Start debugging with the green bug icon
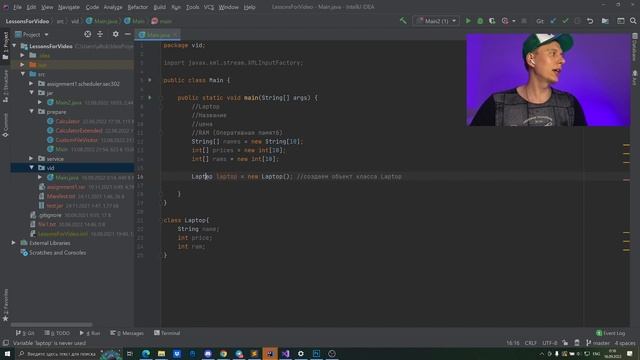 click(x=480, y=21)
